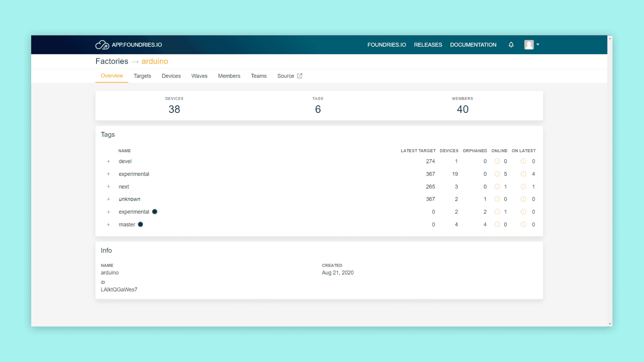This screenshot has height=362, width=644.
Task: Open the Waves tab
Action: pos(199,76)
